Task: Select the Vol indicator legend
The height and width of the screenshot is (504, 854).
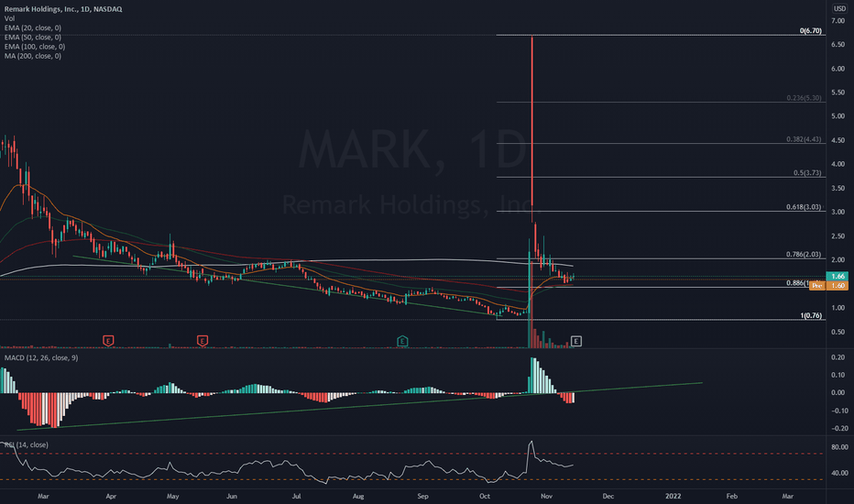Action: click(9, 18)
